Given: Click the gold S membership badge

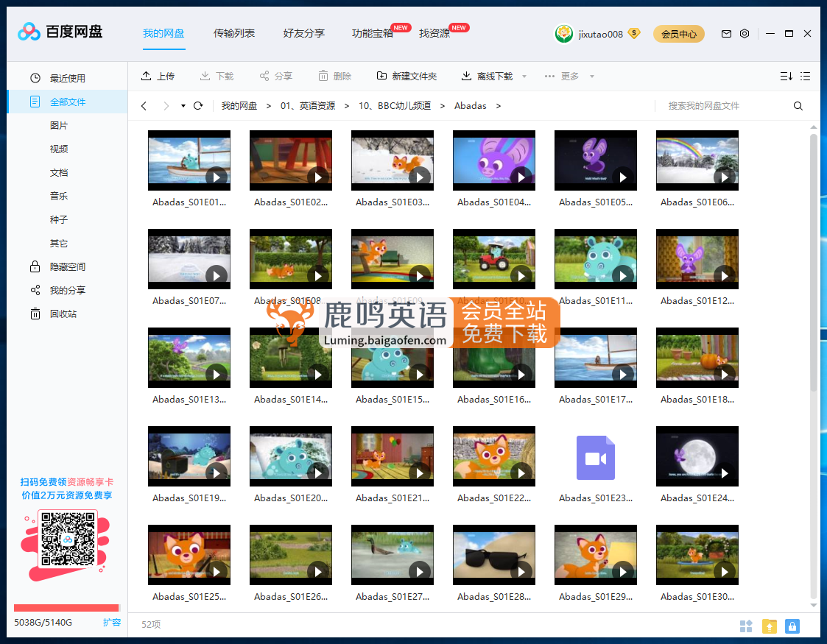Looking at the screenshot, I should pos(634,34).
